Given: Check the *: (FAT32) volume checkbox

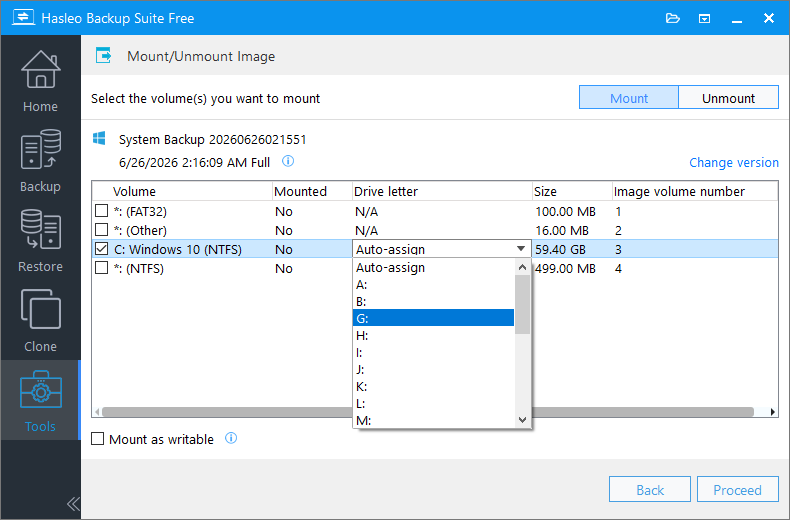Looking at the screenshot, I should click(x=102, y=211).
